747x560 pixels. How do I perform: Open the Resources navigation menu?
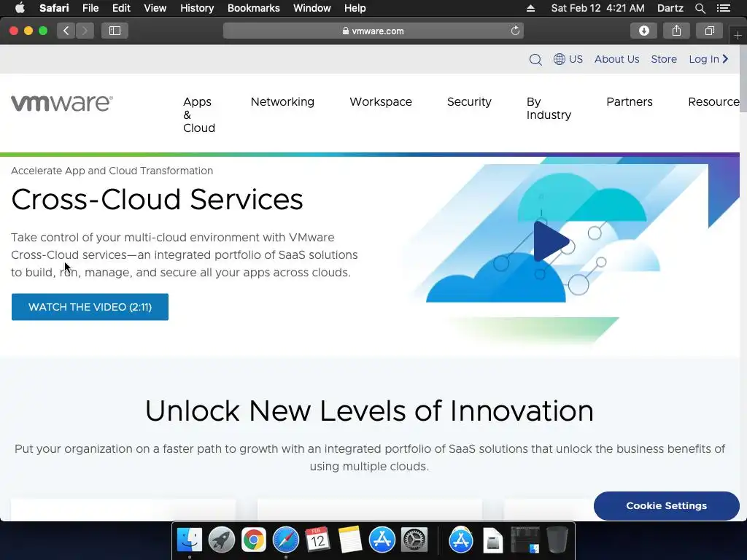(713, 102)
